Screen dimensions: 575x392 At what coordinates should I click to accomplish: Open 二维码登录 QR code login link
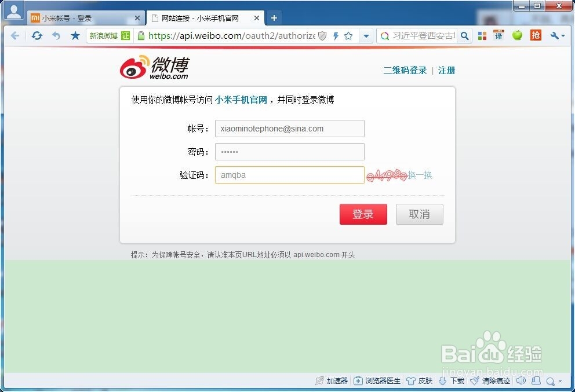point(404,69)
